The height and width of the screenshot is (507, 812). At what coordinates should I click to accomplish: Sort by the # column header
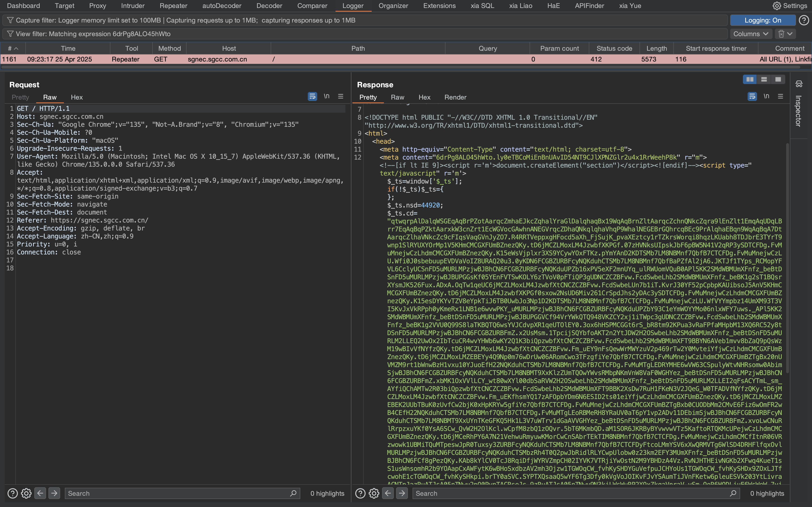[13, 48]
